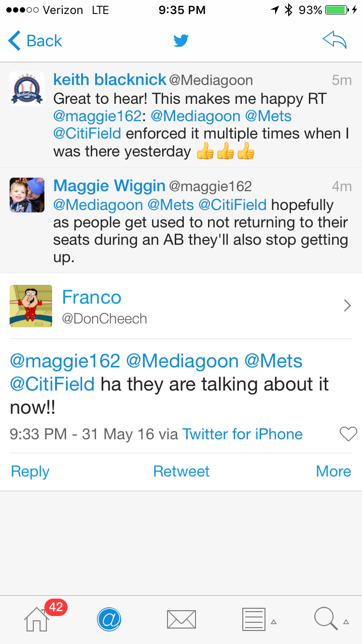This screenshot has width=362, height=644.
Task: Open the Lists icon in bottom bar
Action: click(x=253, y=619)
